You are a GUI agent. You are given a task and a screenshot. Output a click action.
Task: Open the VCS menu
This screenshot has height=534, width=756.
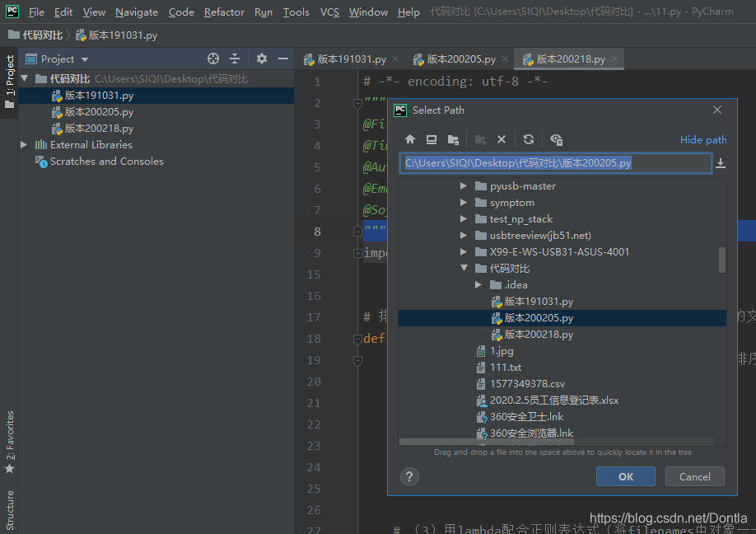pyautogui.click(x=329, y=12)
